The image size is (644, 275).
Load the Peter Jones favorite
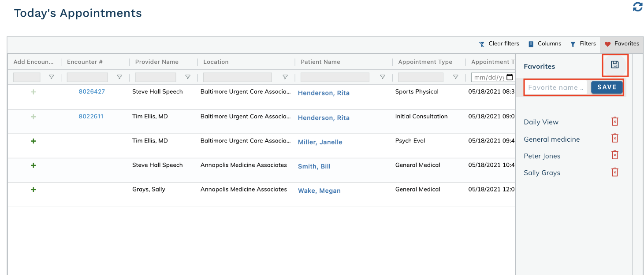click(542, 156)
